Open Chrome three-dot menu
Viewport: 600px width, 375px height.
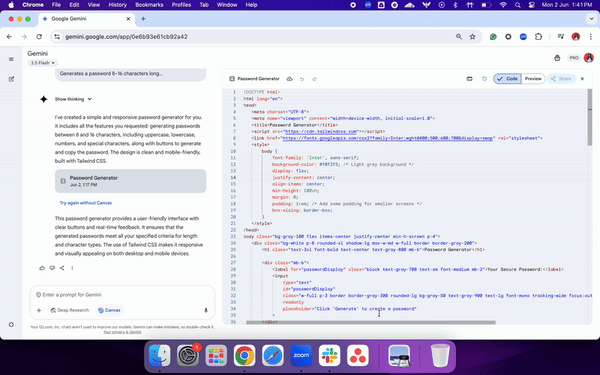coord(590,37)
